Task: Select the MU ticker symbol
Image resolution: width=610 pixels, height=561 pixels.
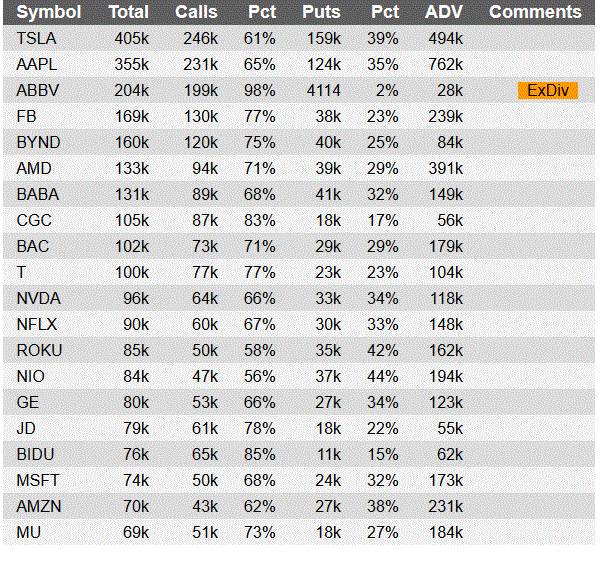Action: [x=29, y=533]
